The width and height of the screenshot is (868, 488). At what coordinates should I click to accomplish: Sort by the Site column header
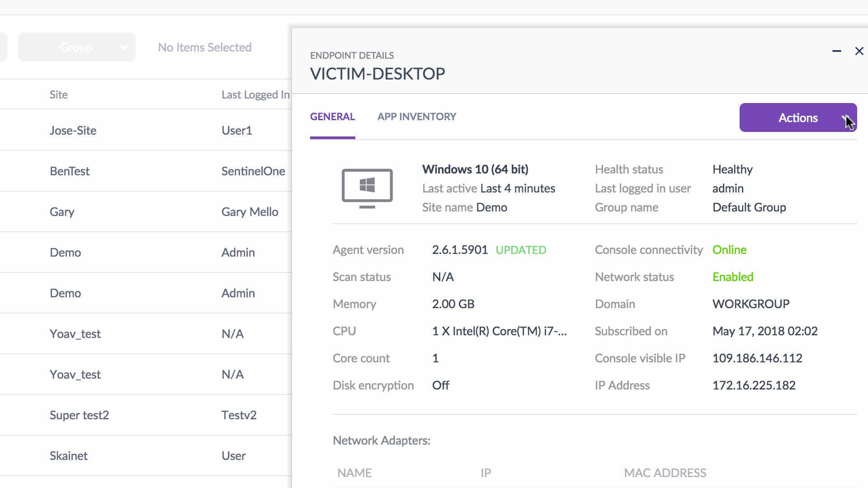(x=59, y=94)
